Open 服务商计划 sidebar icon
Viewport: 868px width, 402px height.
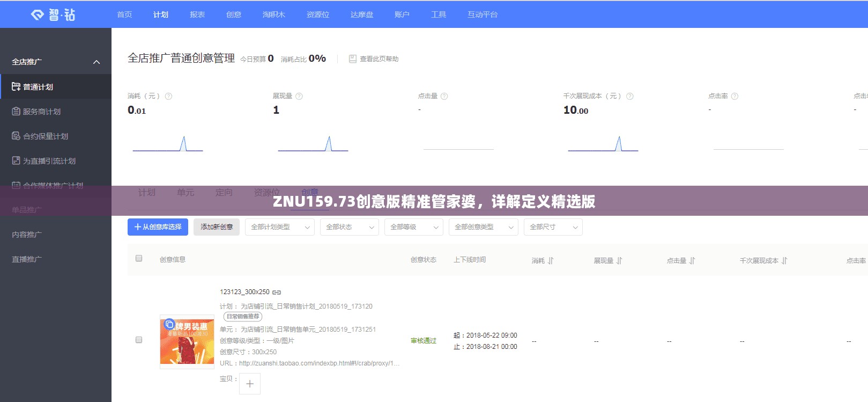coord(16,111)
